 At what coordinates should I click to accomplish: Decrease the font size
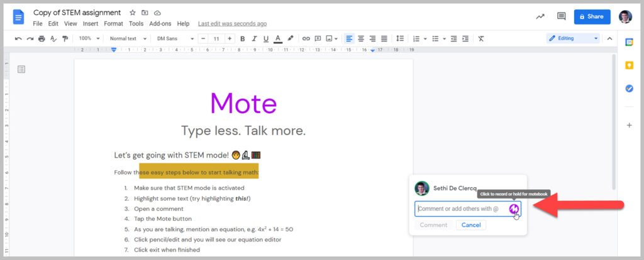[x=203, y=38]
